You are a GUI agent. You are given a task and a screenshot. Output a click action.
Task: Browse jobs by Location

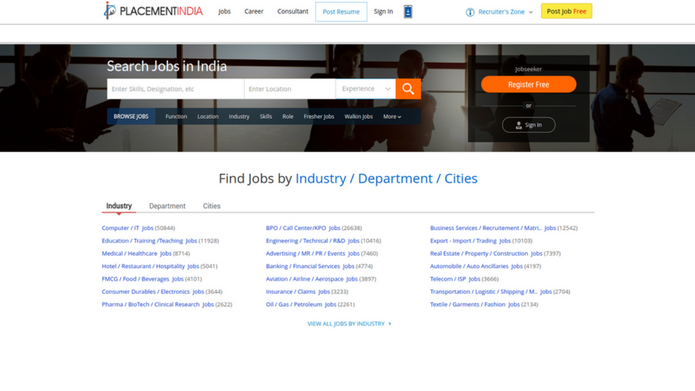click(x=208, y=117)
